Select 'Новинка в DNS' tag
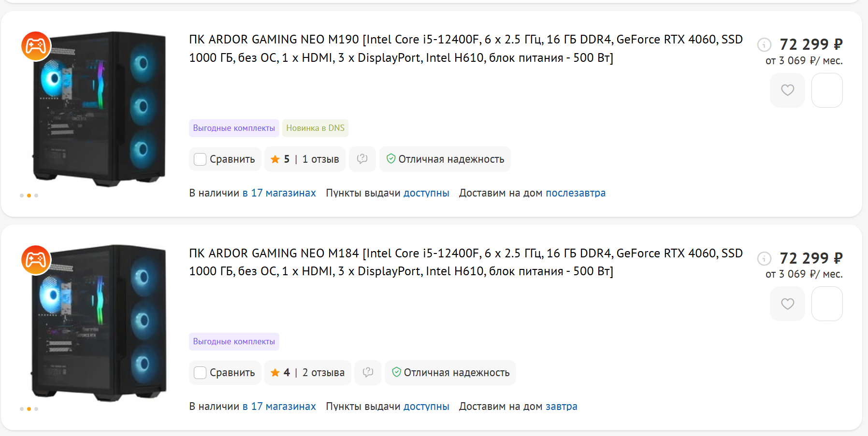868x436 pixels. click(x=315, y=128)
